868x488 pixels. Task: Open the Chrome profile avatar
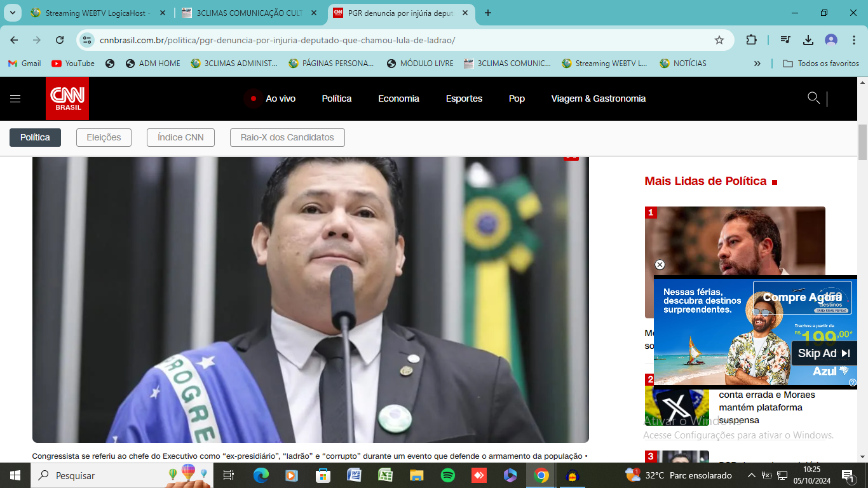(831, 40)
